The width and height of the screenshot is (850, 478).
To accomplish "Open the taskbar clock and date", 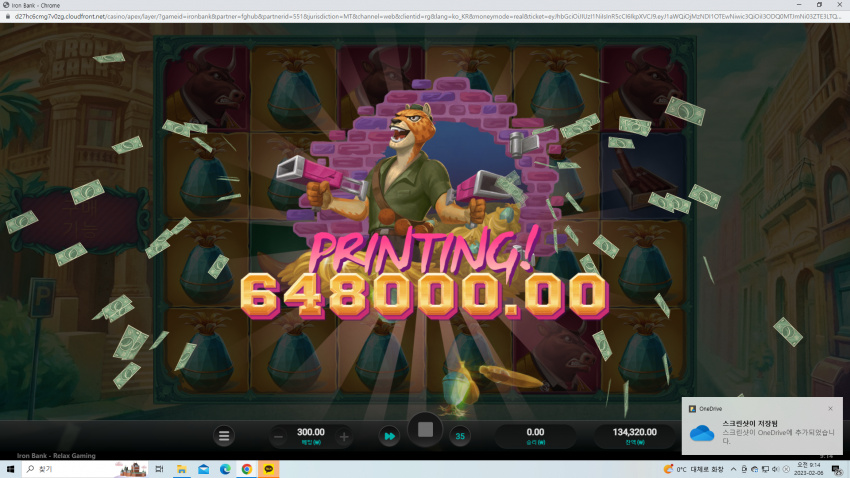I will pyautogui.click(x=808, y=469).
